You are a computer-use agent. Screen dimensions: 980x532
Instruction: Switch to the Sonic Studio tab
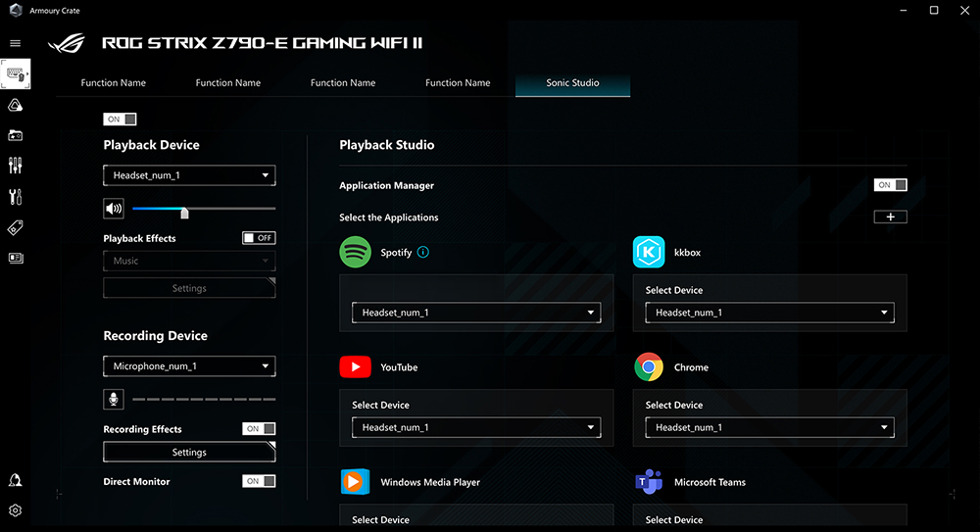(x=572, y=83)
